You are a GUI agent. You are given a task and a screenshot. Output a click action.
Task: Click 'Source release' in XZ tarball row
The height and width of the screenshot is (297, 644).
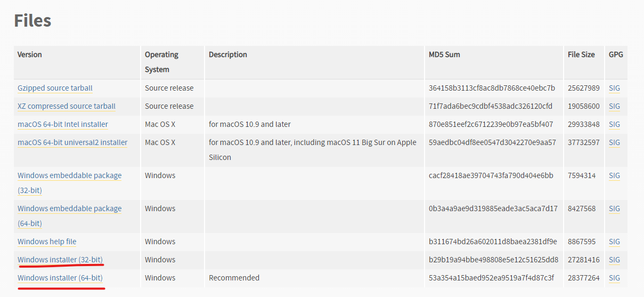[x=169, y=106]
